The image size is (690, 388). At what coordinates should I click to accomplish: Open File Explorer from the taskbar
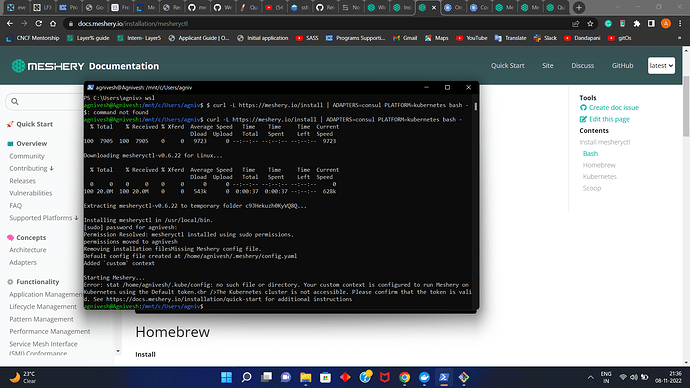click(x=305, y=377)
